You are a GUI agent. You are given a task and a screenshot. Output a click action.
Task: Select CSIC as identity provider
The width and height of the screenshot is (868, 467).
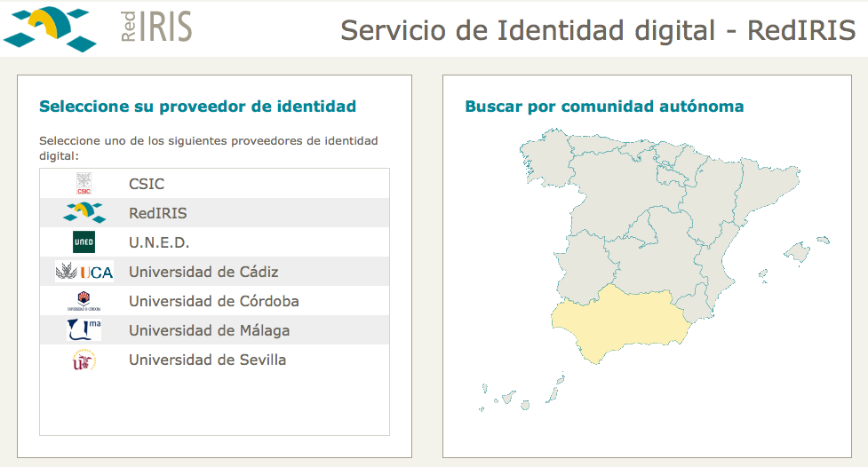click(214, 183)
